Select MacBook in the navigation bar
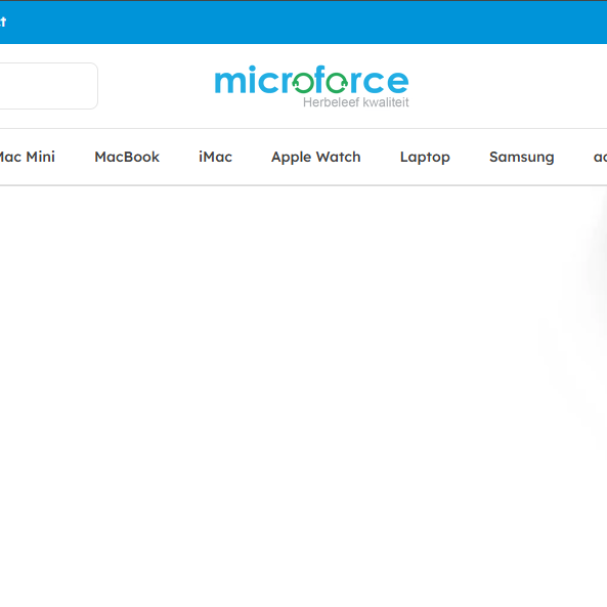 [127, 157]
